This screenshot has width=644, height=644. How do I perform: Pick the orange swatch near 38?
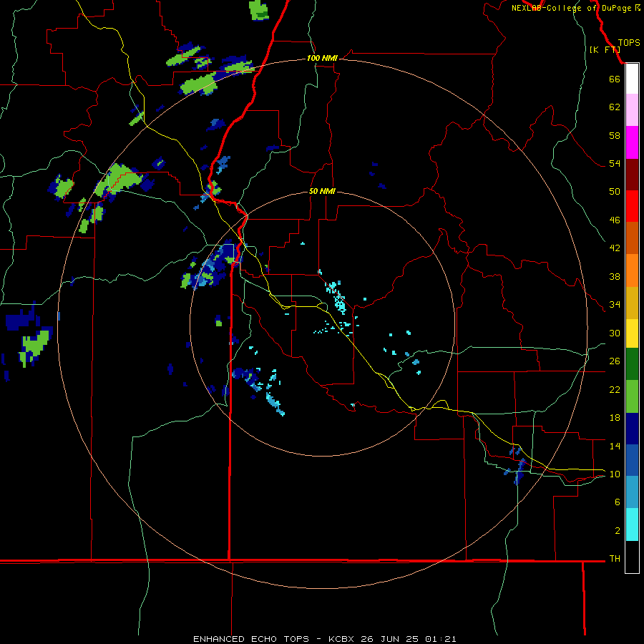632,270
